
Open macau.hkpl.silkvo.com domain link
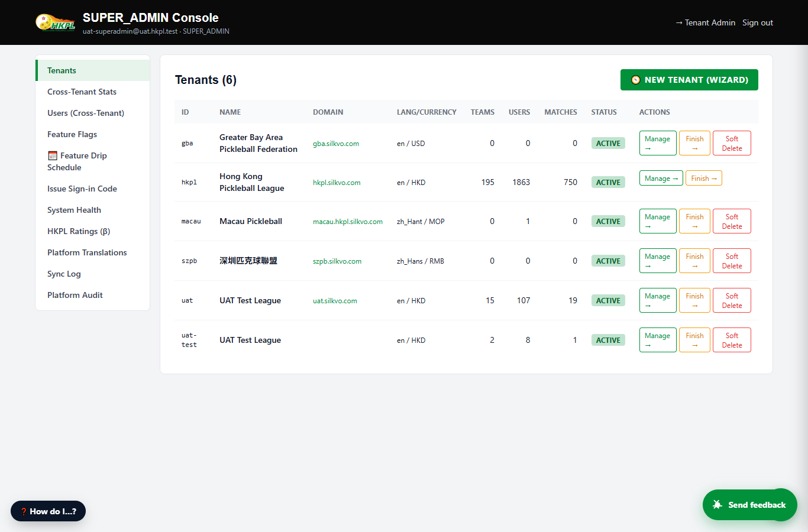348,222
